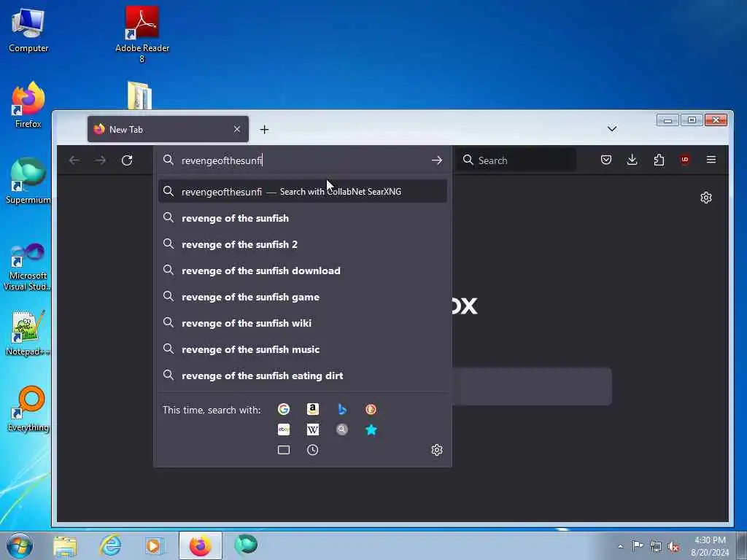Pick "revenge of the sunfish eating dirt"

303,376
